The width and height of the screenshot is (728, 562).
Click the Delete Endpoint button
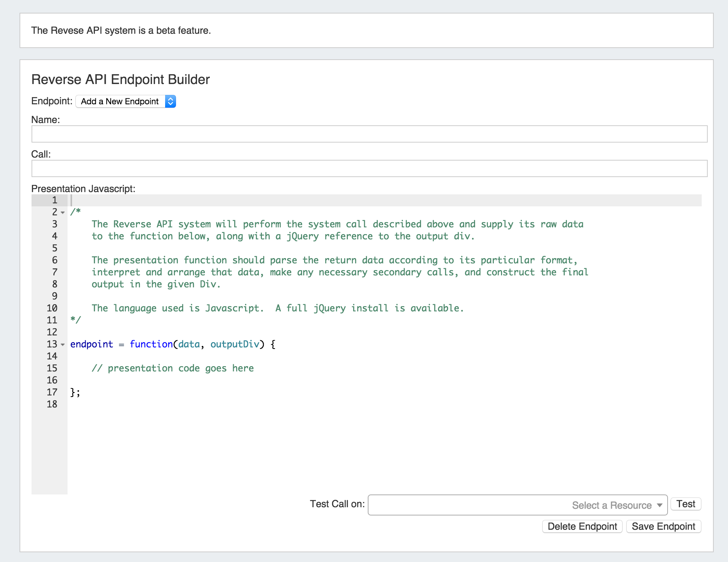point(582,526)
